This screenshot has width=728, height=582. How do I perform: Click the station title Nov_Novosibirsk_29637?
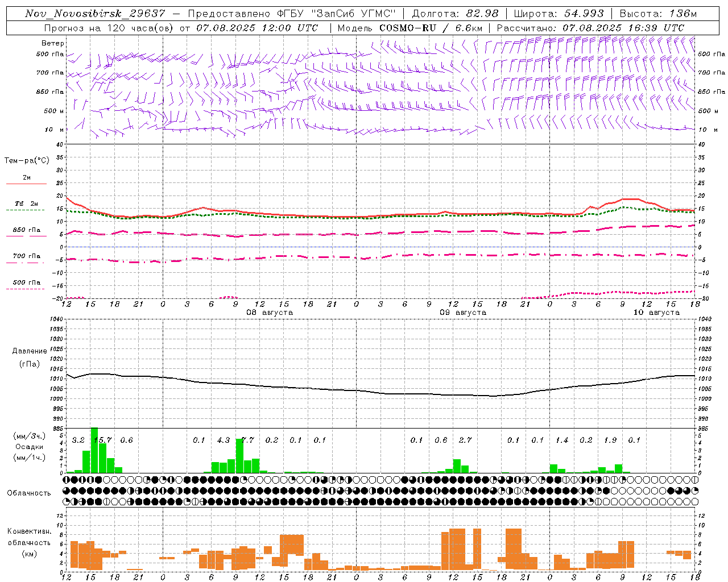tap(95, 14)
